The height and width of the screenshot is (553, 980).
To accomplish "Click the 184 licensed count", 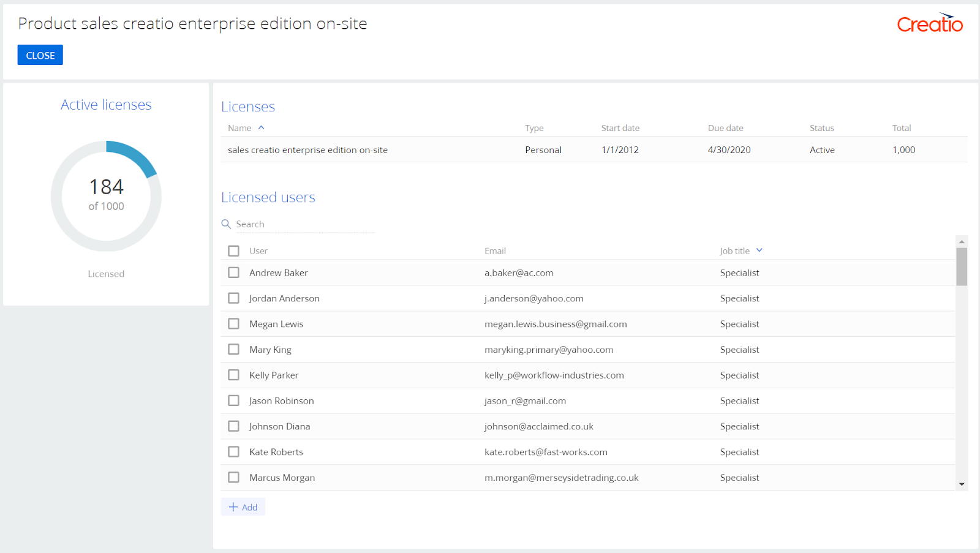I will tap(107, 186).
